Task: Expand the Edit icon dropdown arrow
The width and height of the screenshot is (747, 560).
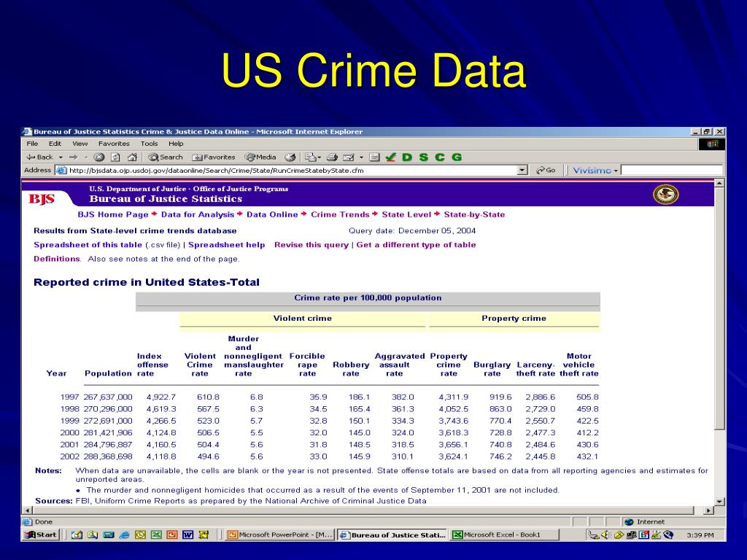Action: [361, 157]
